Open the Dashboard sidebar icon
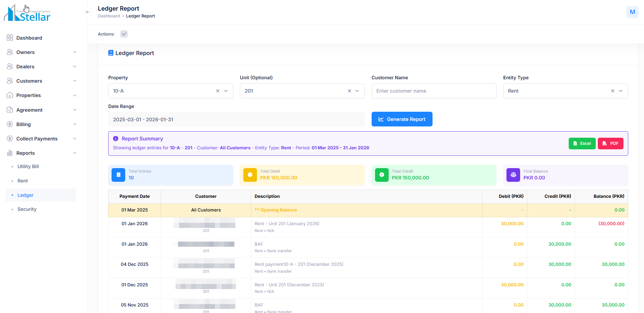Screen dimensions: 644x313 pos(10,38)
